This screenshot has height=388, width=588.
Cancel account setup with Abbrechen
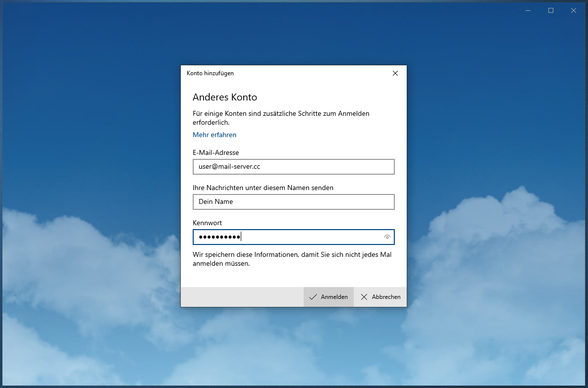click(x=380, y=297)
